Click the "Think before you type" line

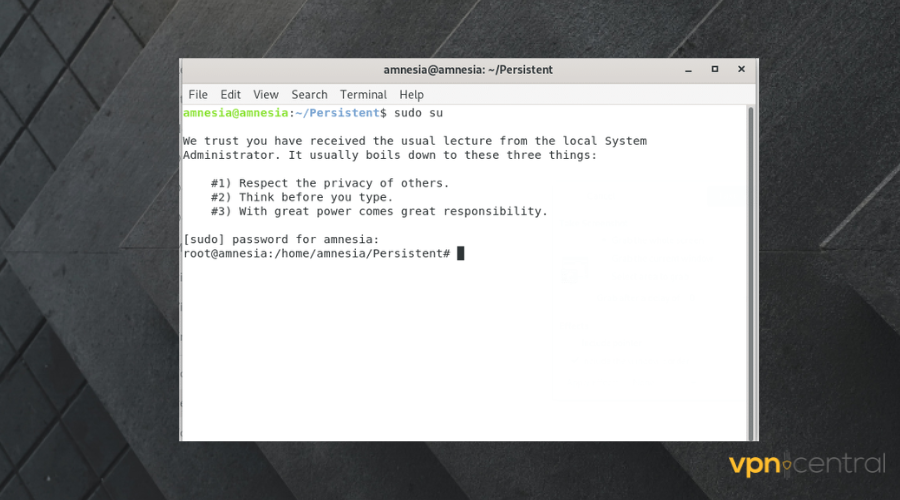tap(301, 198)
